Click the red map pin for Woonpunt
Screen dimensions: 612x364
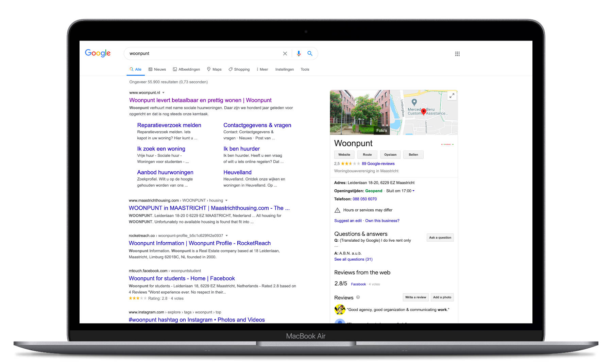coord(423,112)
